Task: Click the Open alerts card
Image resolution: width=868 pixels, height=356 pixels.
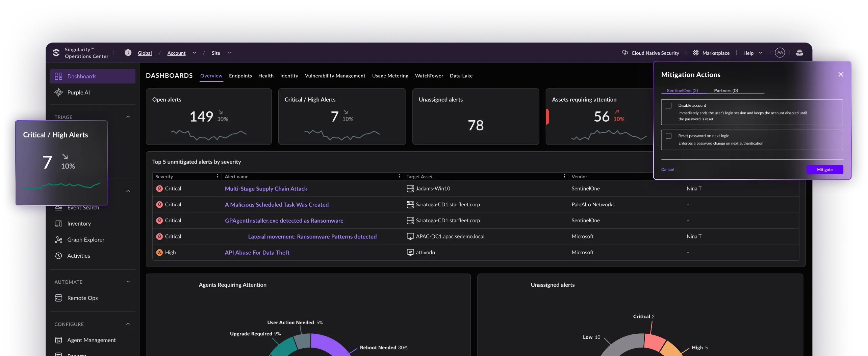Action: tap(209, 117)
